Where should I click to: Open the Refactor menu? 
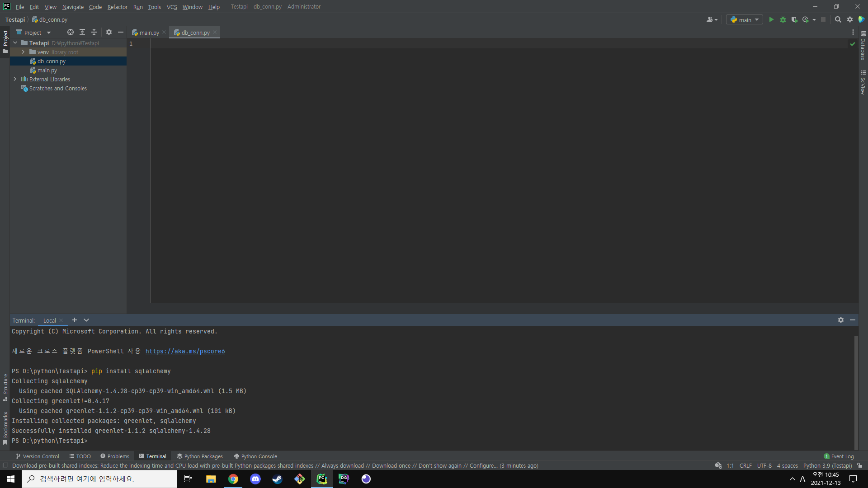point(117,7)
